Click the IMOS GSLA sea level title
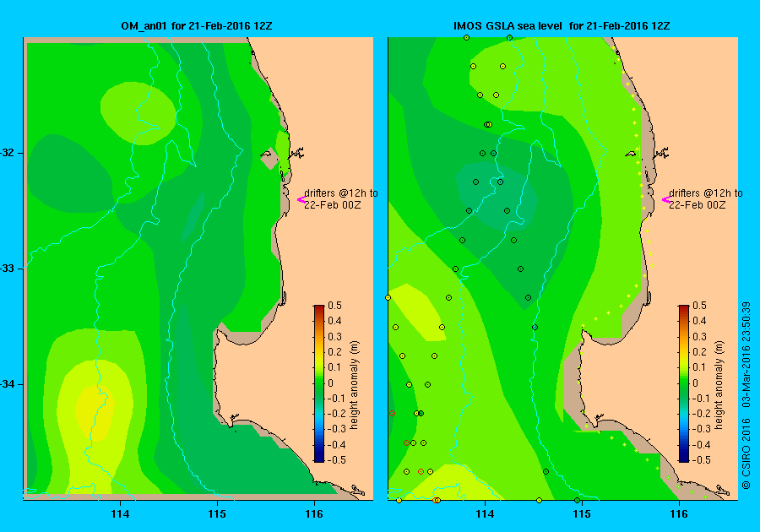Viewport: 760px width, 532px height. tap(562, 26)
